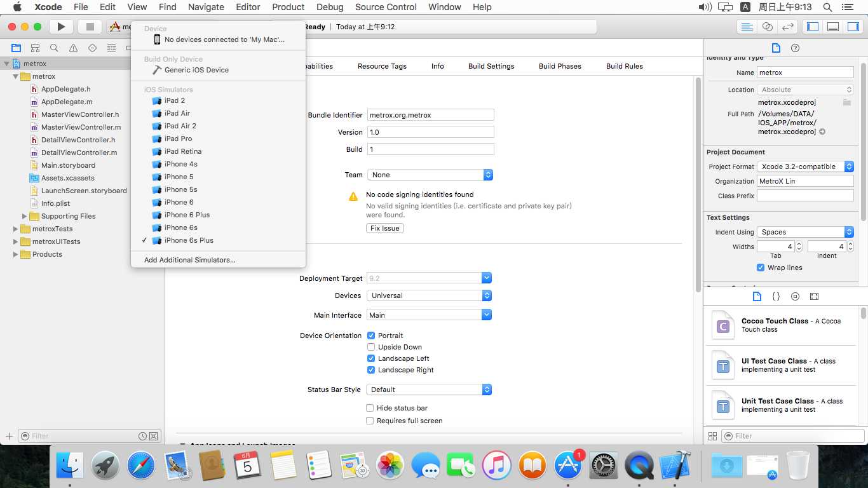Open Xcode from the Dock
Viewport: 868px width, 488px height.
click(x=674, y=466)
